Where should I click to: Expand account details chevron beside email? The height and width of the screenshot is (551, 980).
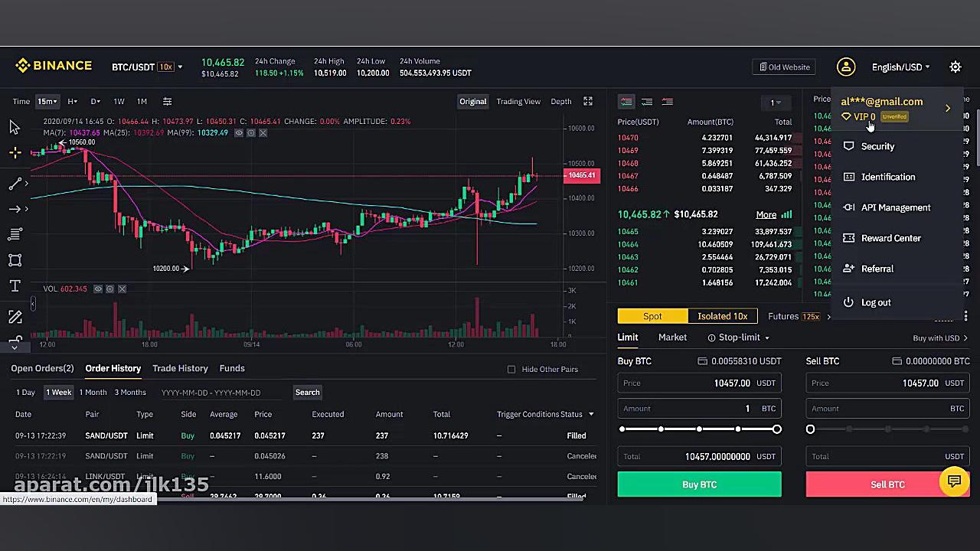point(948,108)
